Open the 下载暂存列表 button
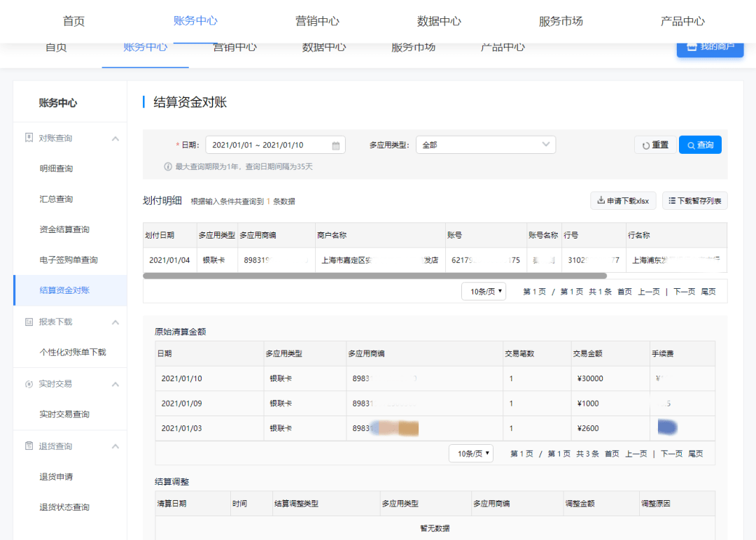This screenshot has width=756, height=540. coord(695,201)
